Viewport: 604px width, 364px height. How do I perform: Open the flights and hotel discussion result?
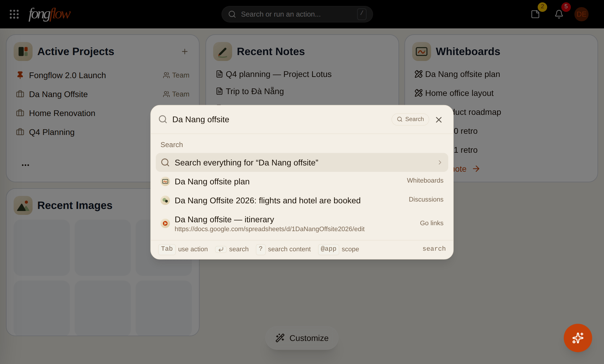302,200
